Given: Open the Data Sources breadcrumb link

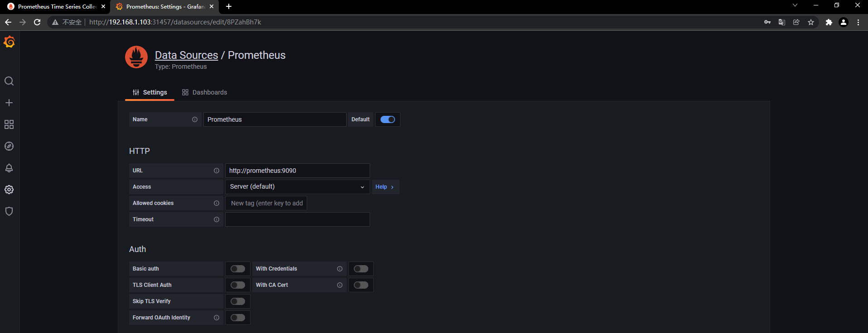Looking at the screenshot, I should coord(187,55).
